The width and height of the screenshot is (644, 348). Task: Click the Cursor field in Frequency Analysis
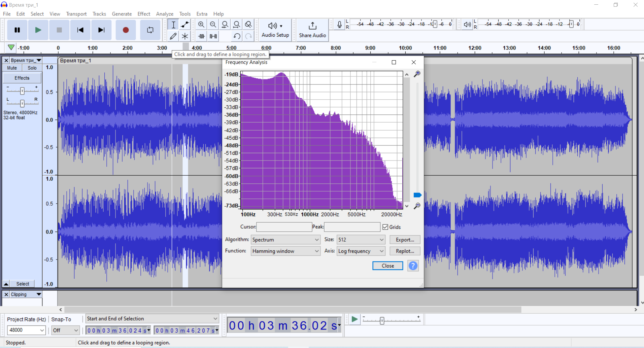[284, 227]
